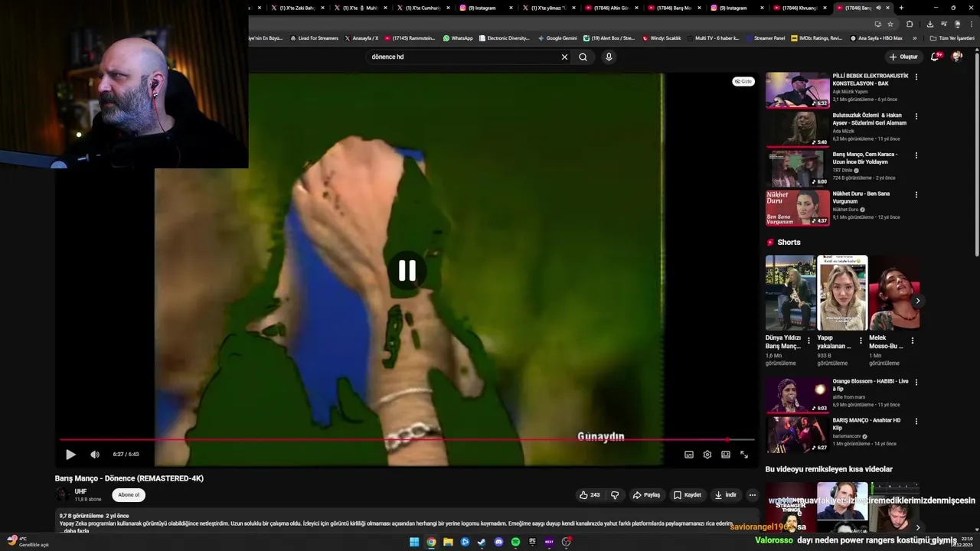Toggle subtitles in the YouTube player
Viewport: 980px width, 551px height.
coord(688,455)
